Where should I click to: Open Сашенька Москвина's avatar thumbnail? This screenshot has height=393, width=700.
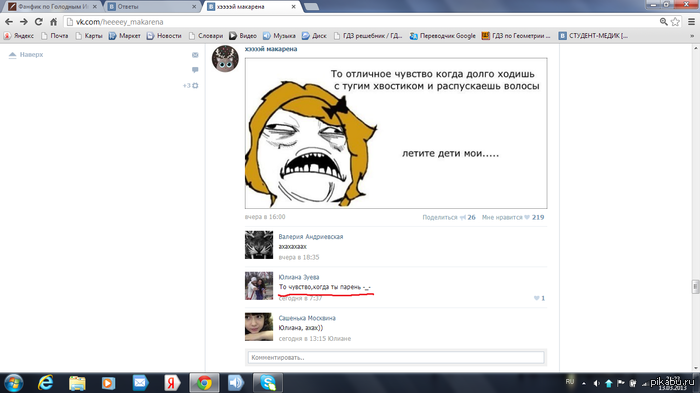coord(259,326)
